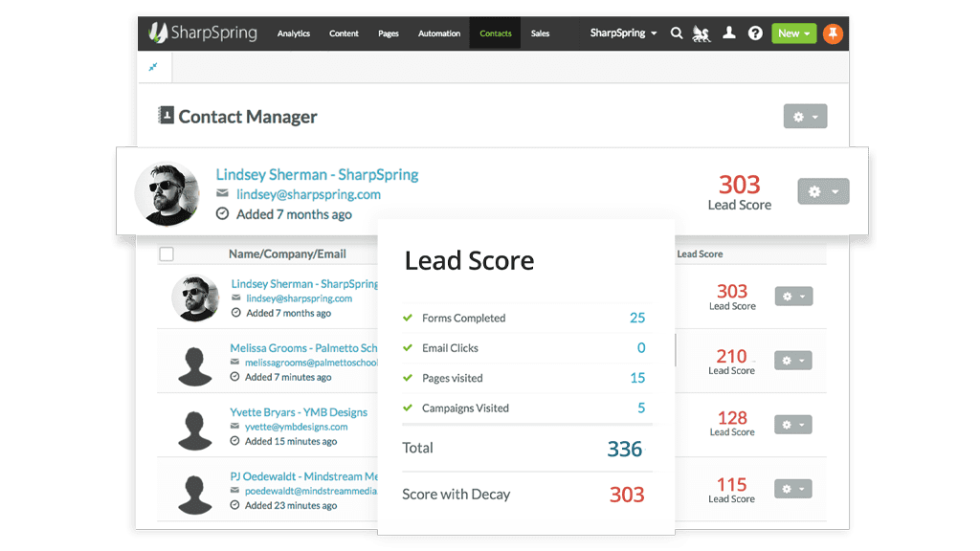Click the Name/Company/Email column header
The height and width of the screenshot is (551, 980).
(x=287, y=253)
